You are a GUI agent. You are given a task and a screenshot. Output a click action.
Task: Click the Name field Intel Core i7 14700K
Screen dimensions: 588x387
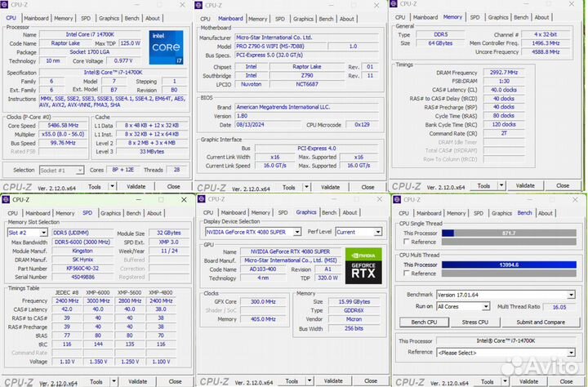pyautogui.click(x=90, y=34)
